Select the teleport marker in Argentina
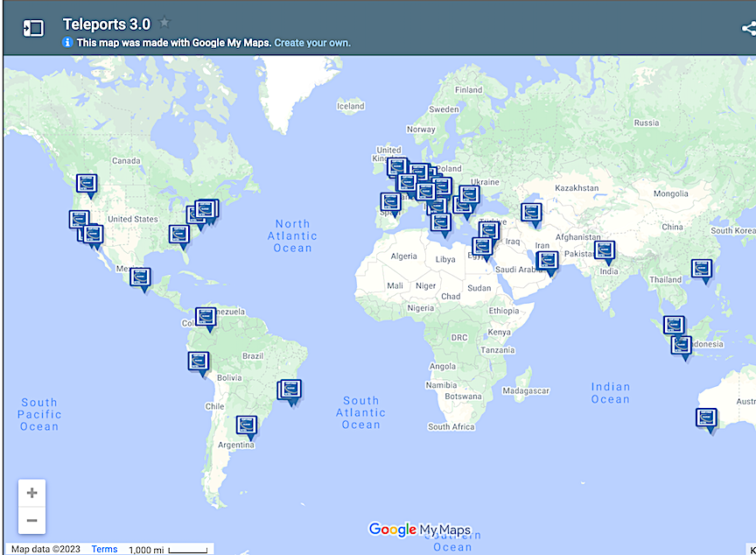Viewport: 756px width, 555px height. point(247,426)
